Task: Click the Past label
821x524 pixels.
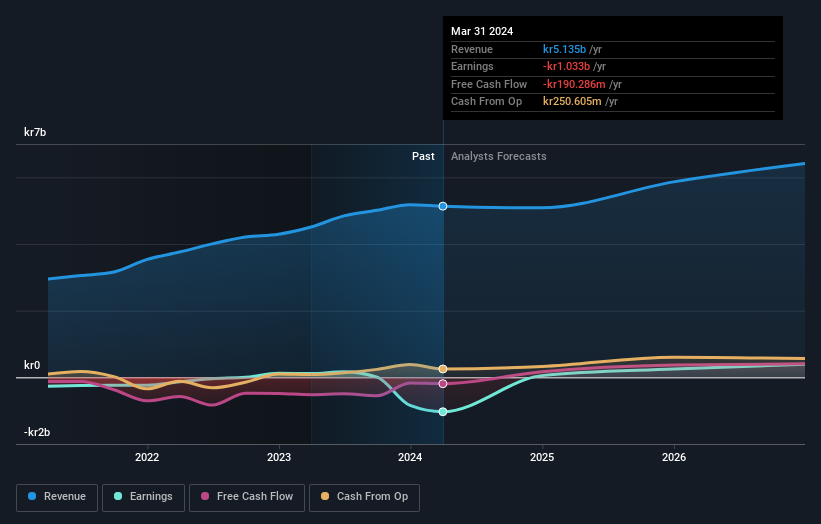Action: point(423,156)
